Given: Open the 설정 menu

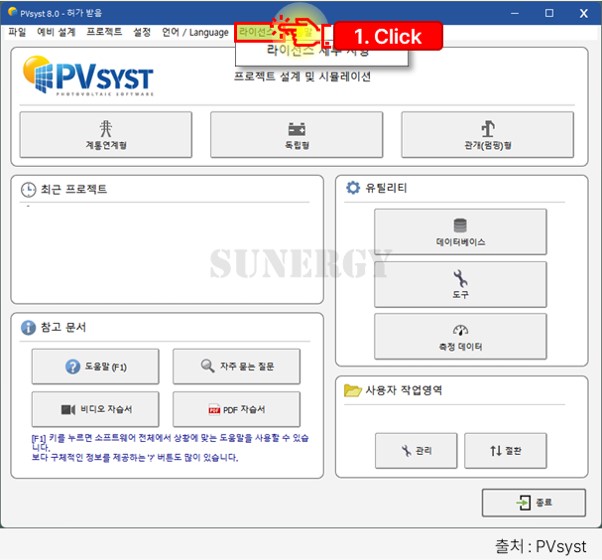Looking at the screenshot, I should [142, 32].
